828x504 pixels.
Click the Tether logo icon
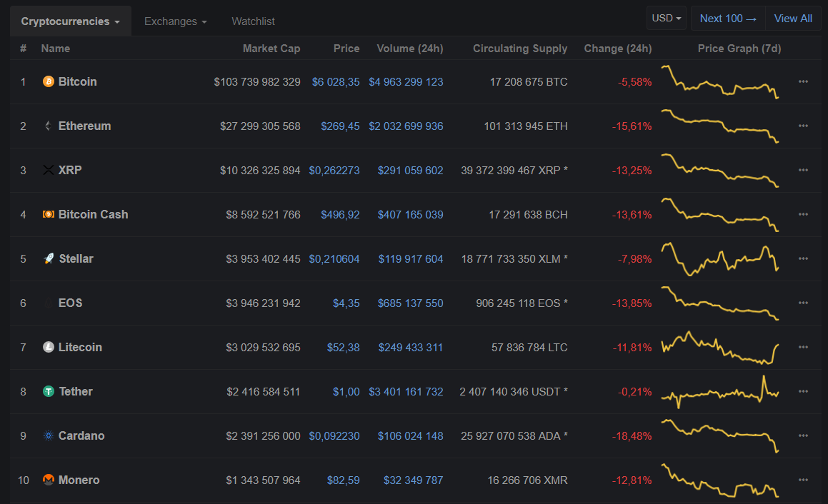pos(49,392)
